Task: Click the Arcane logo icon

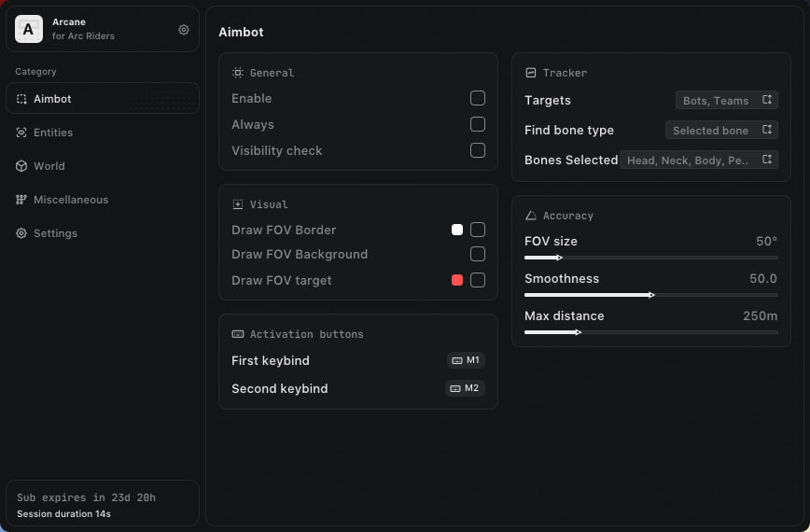Action: (x=29, y=30)
